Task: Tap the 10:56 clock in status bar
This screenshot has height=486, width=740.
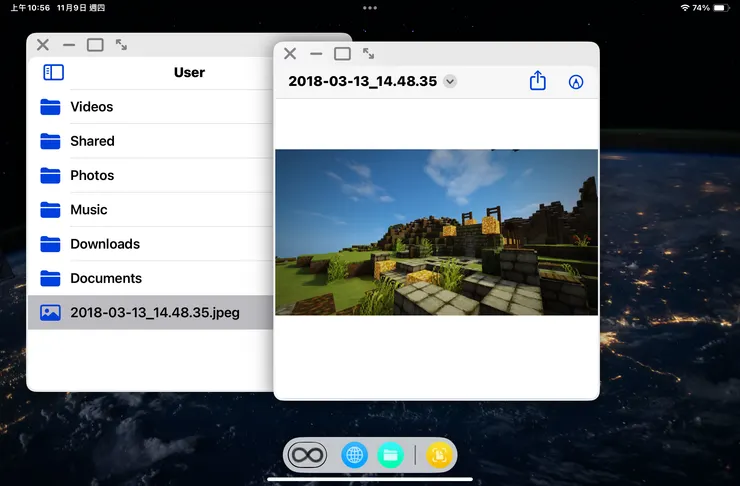Action: 30,8
